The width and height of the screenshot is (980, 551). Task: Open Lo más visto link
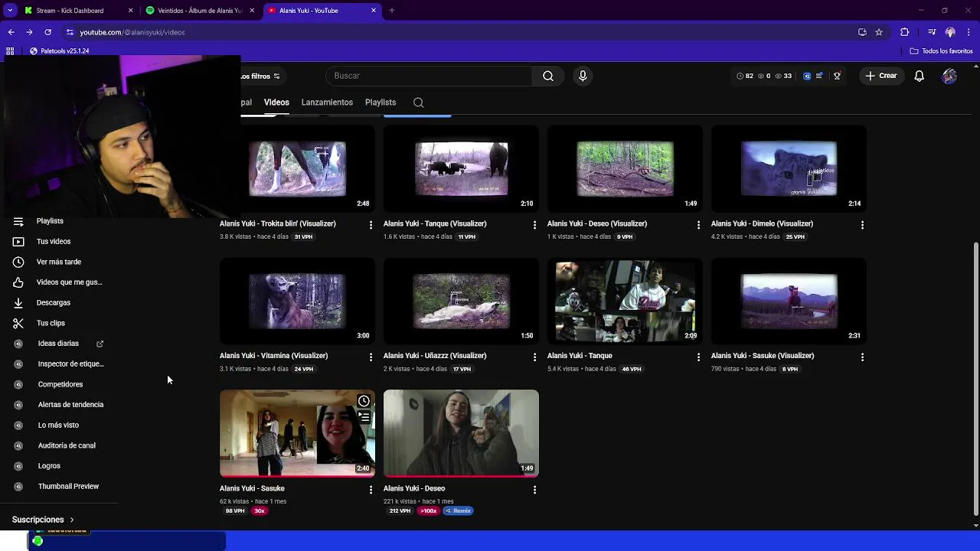coord(58,425)
